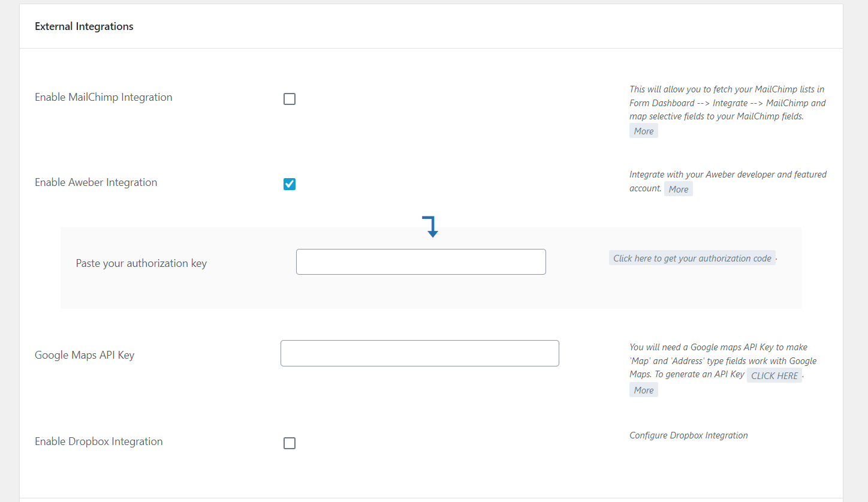Click the Paste your authorization key label

tap(141, 263)
